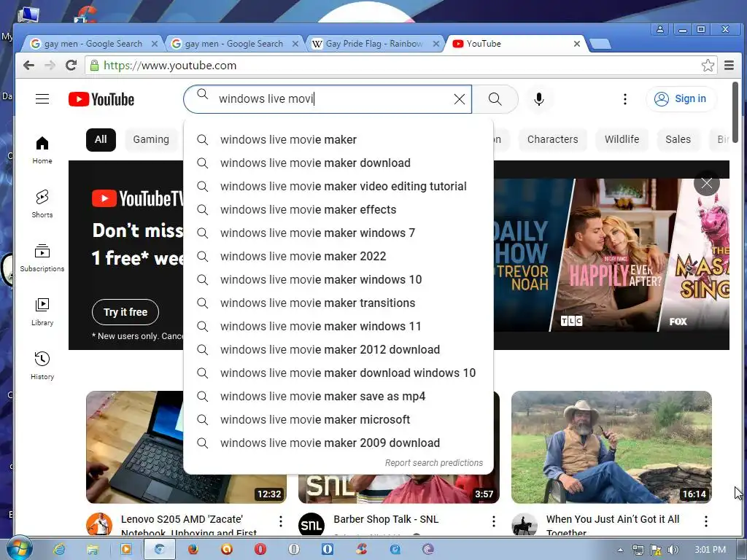The width and height of the screenshot is (747, 560).
Task: Open YouTube settings three-dot menu
Action: (x=625, y=99)
